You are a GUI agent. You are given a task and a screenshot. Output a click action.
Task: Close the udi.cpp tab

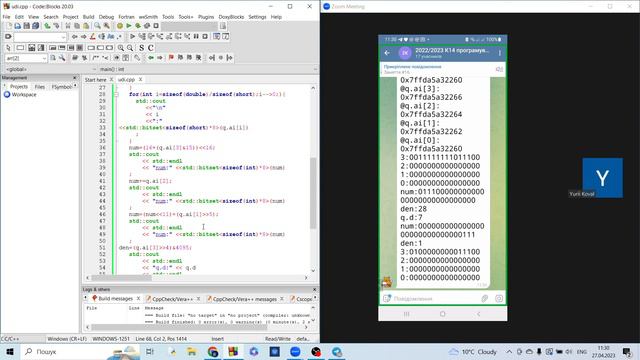140,80
